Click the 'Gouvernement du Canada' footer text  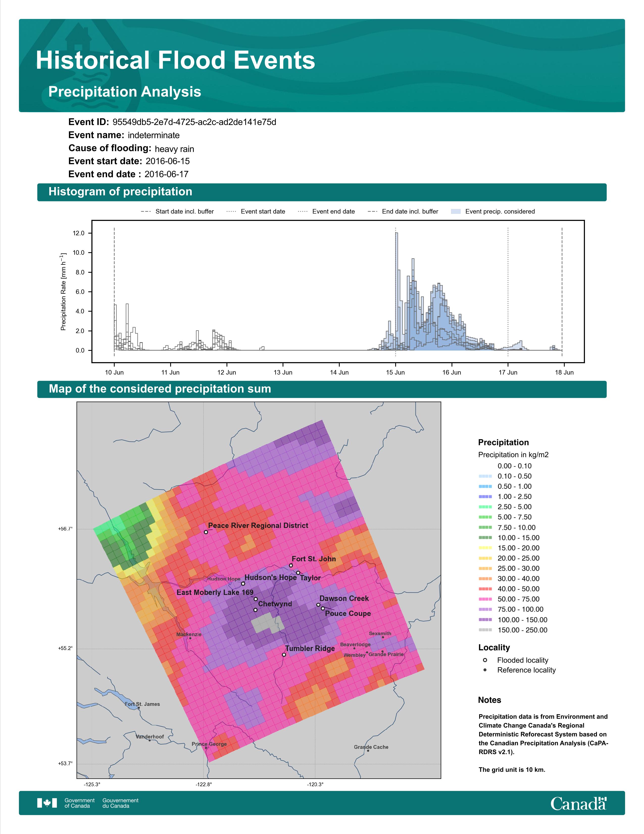click(x=120, y=803)
